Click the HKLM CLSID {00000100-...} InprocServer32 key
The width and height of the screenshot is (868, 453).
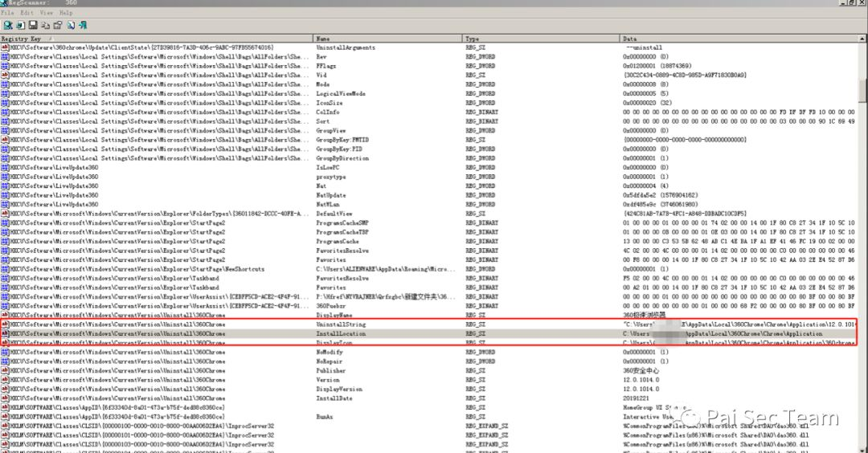142,426
